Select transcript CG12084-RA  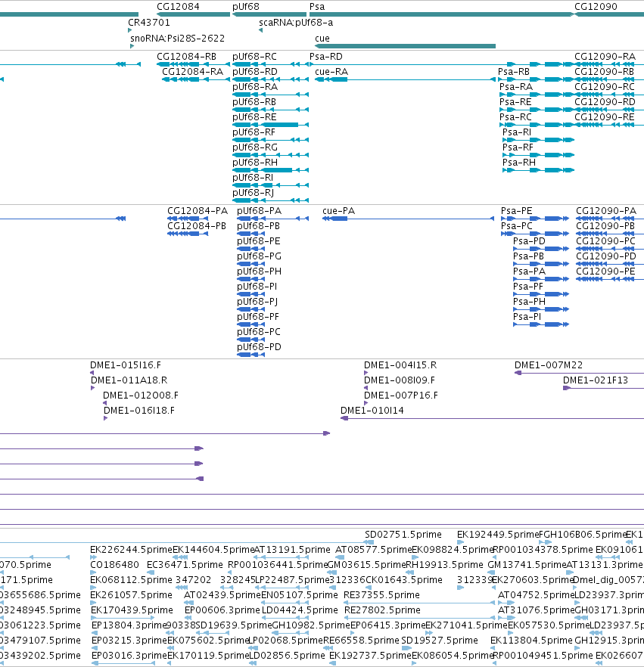pyautogui.click(x=192, y=71)
